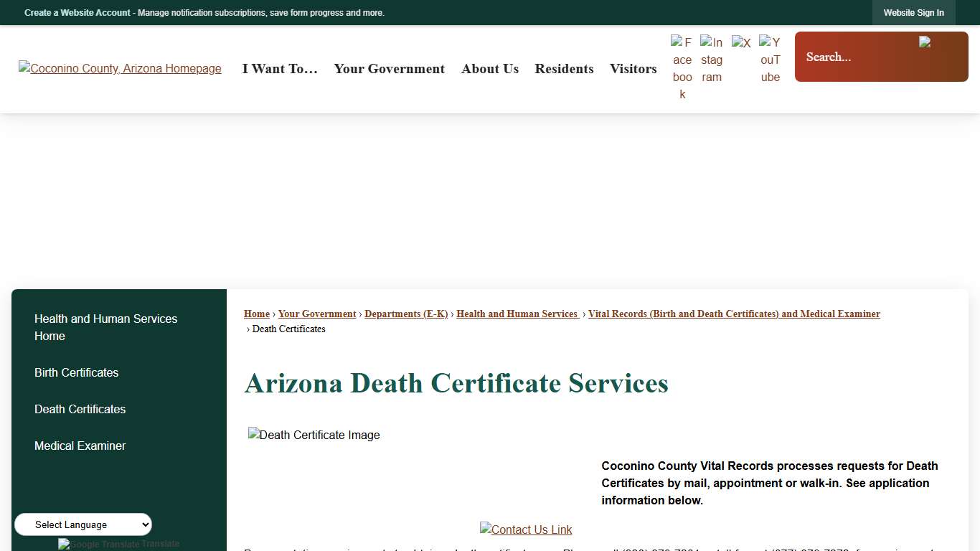This screenshot has height=551, width=980.
Task: Open the Select Language dropdown
Action: [x=83, y=524]
